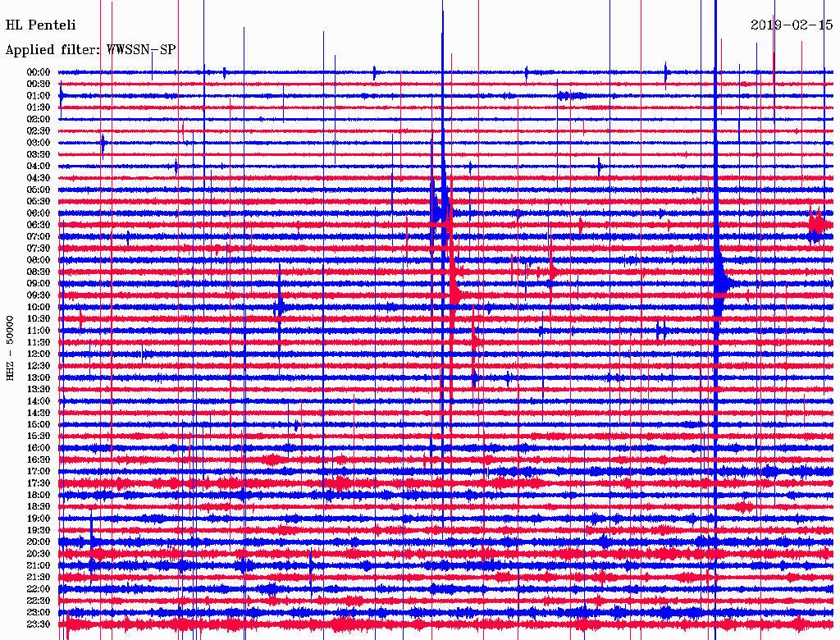840x640 pixels.
Task: Click the 'HHZ - 50000' axis label
Action: tap(10, 348)
